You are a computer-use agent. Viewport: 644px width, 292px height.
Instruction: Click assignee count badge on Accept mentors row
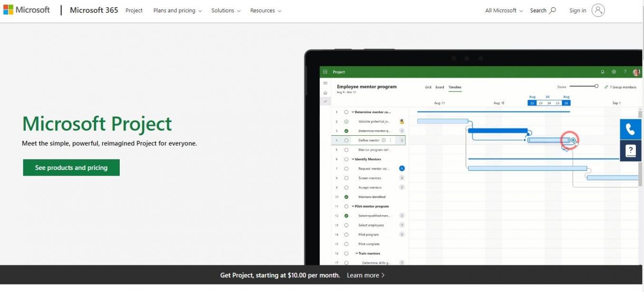[402, 188]
